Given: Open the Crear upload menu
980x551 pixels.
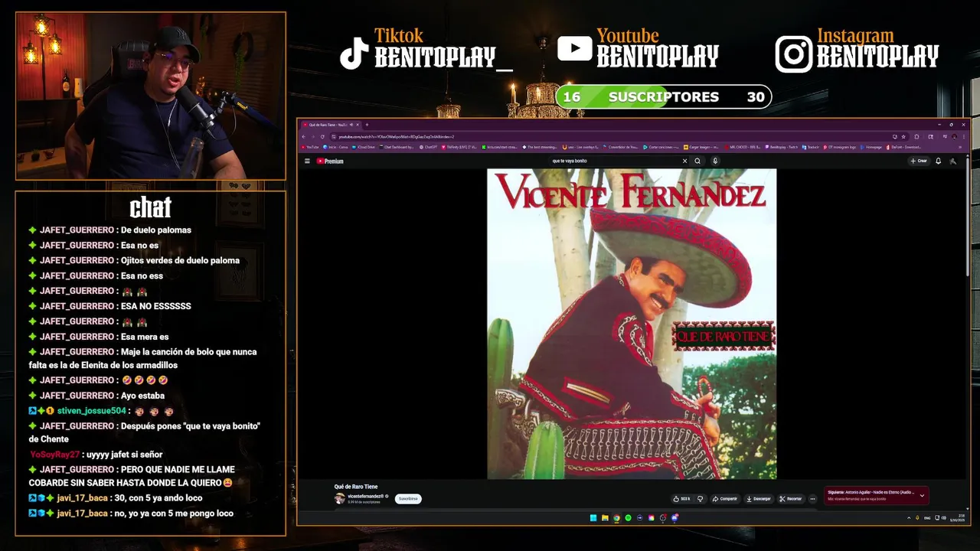Looking at the screenshot, I should point(919,161).
